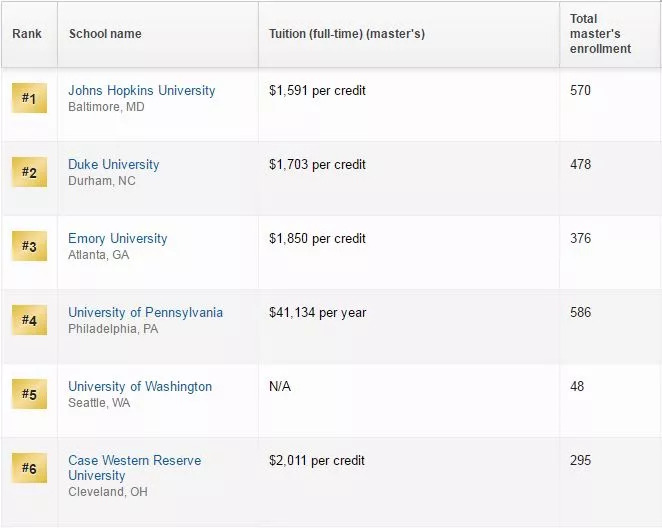Follow the University of Washington link
Screen dimensions: 662x528
coord(140,386)
